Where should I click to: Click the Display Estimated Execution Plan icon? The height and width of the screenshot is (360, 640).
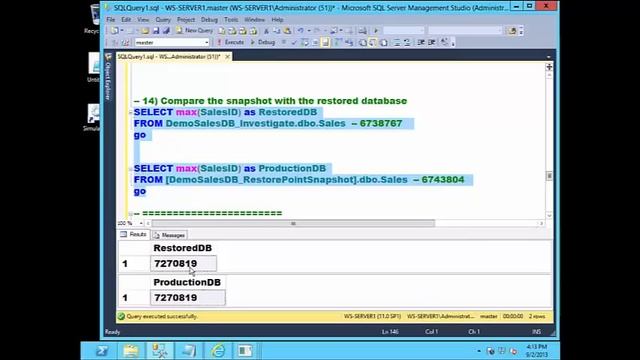304,42
